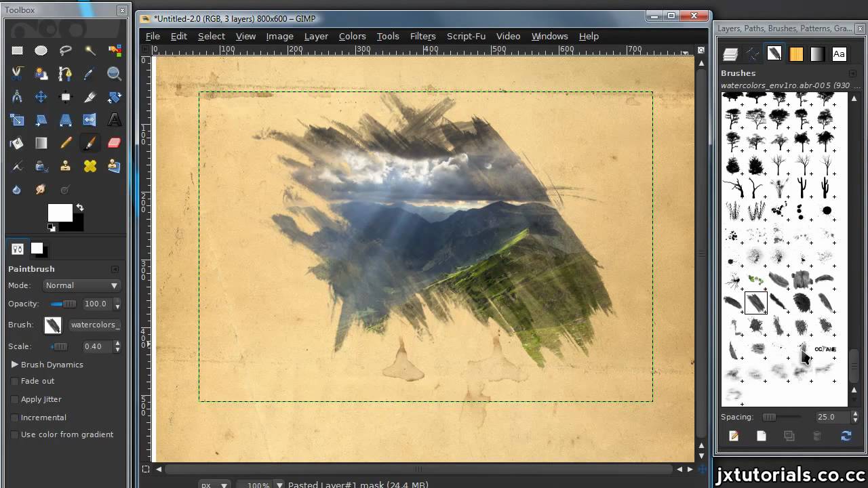Screen dimensions: 868x488
Task: Open the Filters menu
Action: 422,36
